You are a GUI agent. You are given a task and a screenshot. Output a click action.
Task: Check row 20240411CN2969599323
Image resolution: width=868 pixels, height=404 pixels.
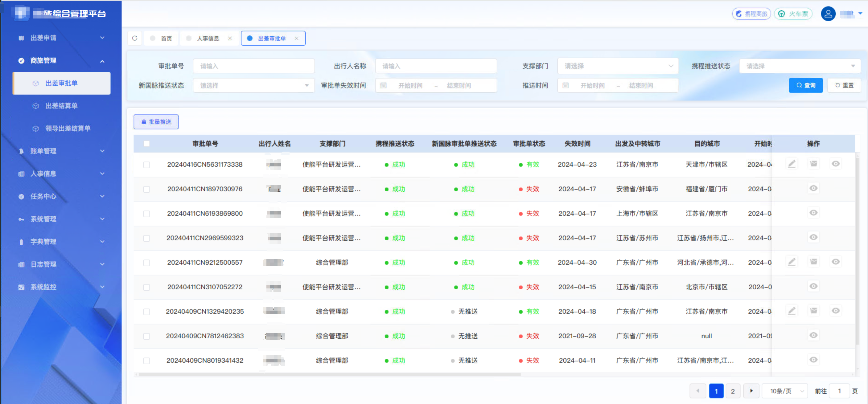tap(146, 238)
